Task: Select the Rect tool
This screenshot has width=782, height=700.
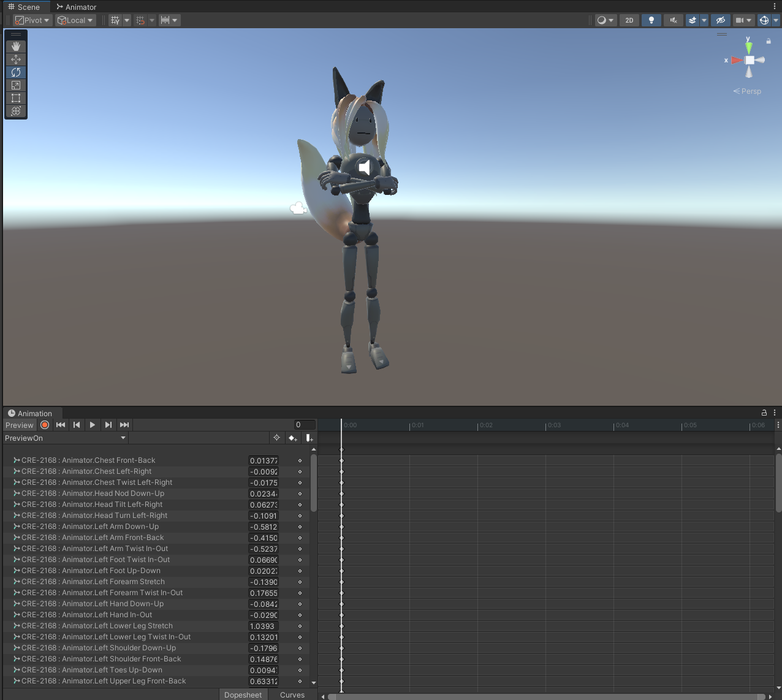Action: [x=16, y=98]
